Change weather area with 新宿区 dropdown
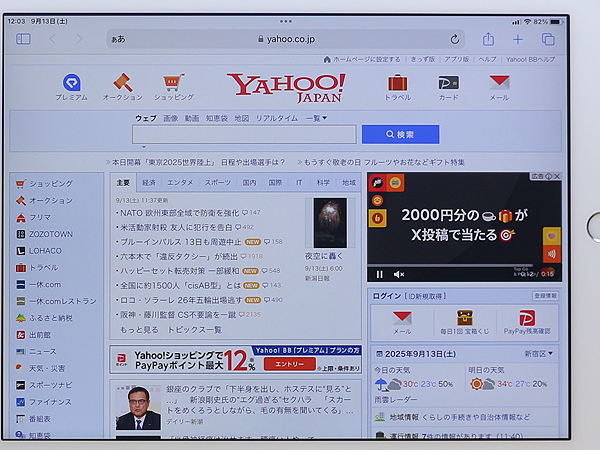Image resolution: width=600 pixels, height=450 pixels. tap(538, 354)
